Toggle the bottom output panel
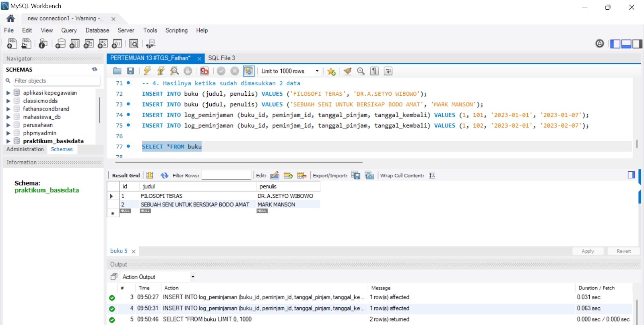Screen dimensions: 644x325 click(626, 43)
